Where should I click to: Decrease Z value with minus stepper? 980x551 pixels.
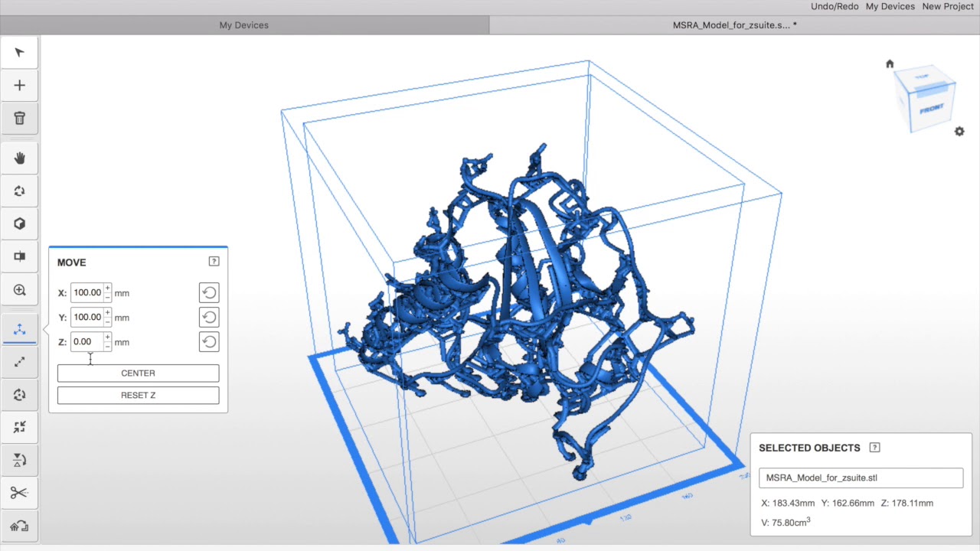[x=108, y=346]
